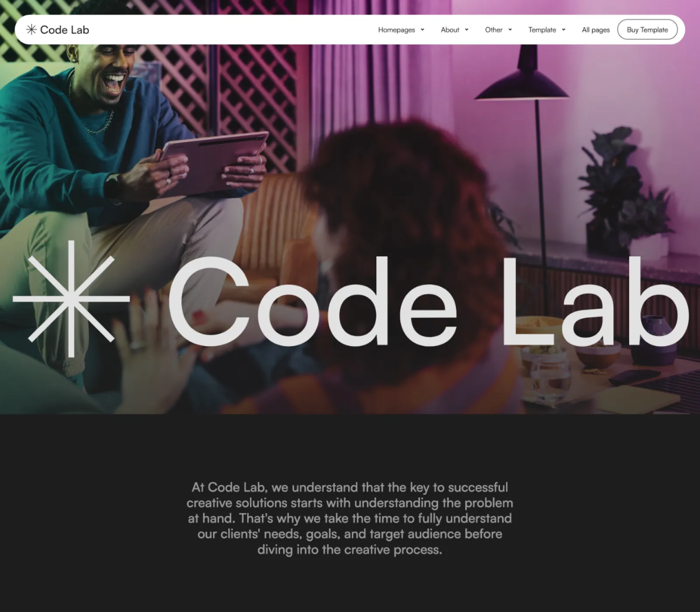Click the intro paragraph about Code Lab
The image size is (700, 612).
point(350,518)
